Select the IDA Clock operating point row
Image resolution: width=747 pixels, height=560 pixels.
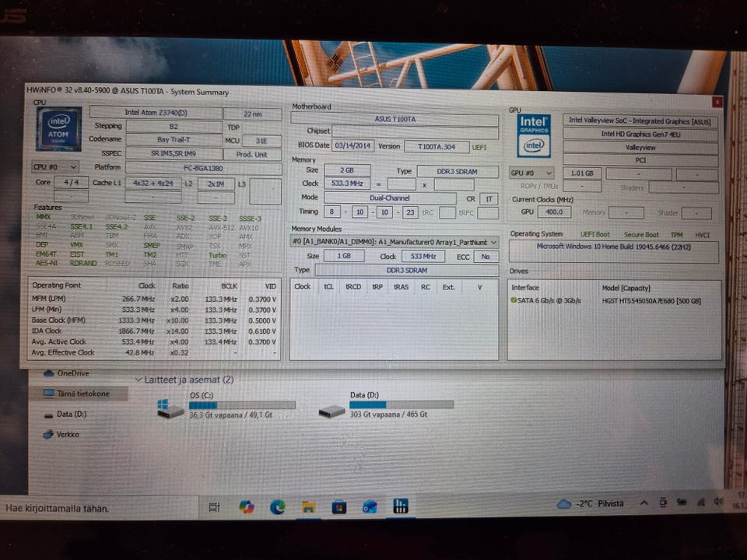click(153, 331)
